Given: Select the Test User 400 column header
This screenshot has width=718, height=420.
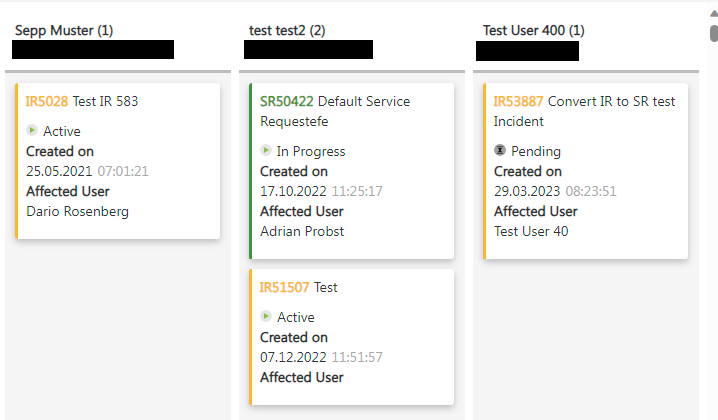Looking at the screenshot, I should pyautogui.click(x=534, y=31).
